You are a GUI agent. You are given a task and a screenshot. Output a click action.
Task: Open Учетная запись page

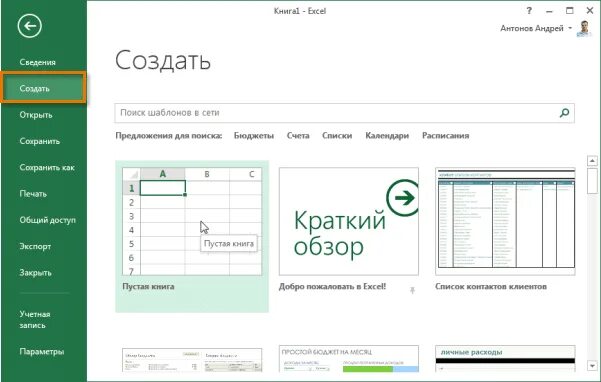tap(35, 319)
